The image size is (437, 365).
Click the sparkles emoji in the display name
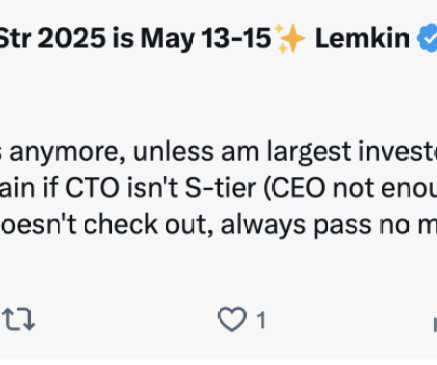[290, 39]
